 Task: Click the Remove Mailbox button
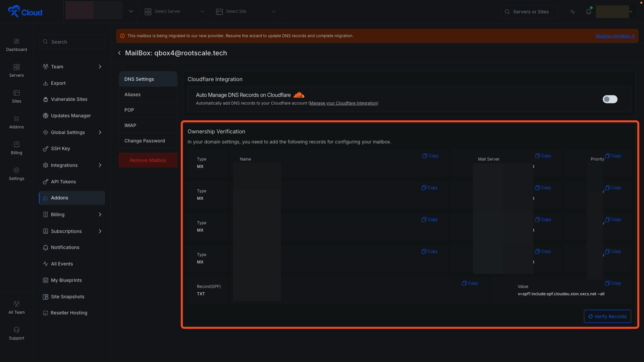[148, 160]
